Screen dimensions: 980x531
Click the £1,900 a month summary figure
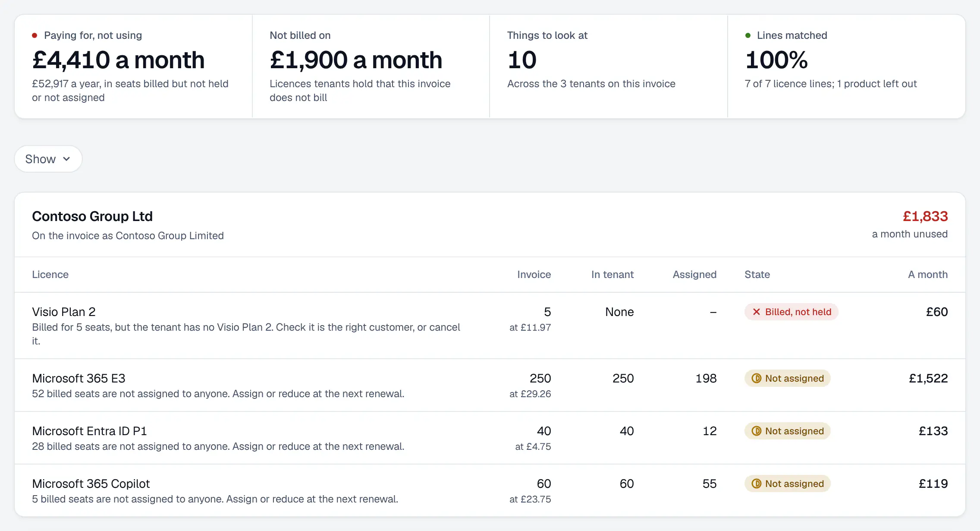coord(356,60)
